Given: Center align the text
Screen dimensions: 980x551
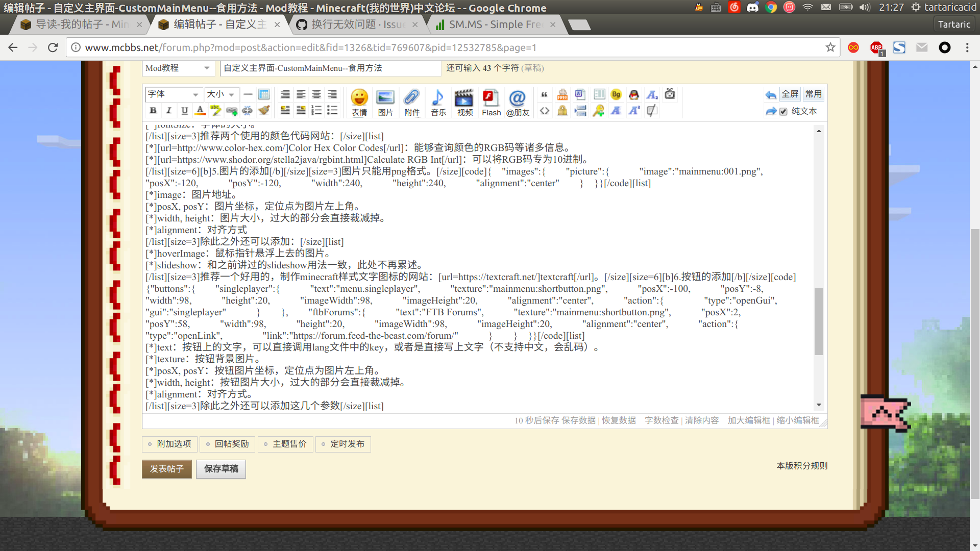Looking at the screenshot, I should coord(316,94).
